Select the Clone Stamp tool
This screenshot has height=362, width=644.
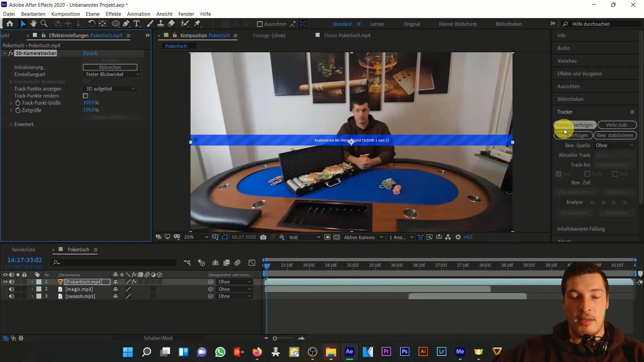[161, 24]
